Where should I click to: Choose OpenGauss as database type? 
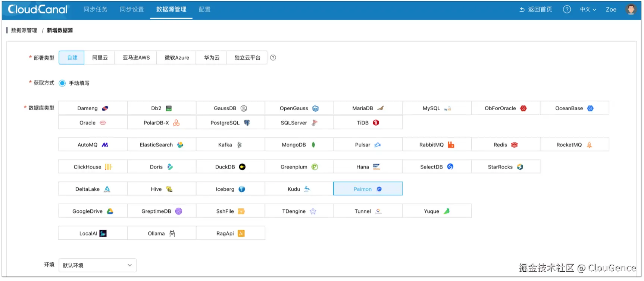click(299, 108)
